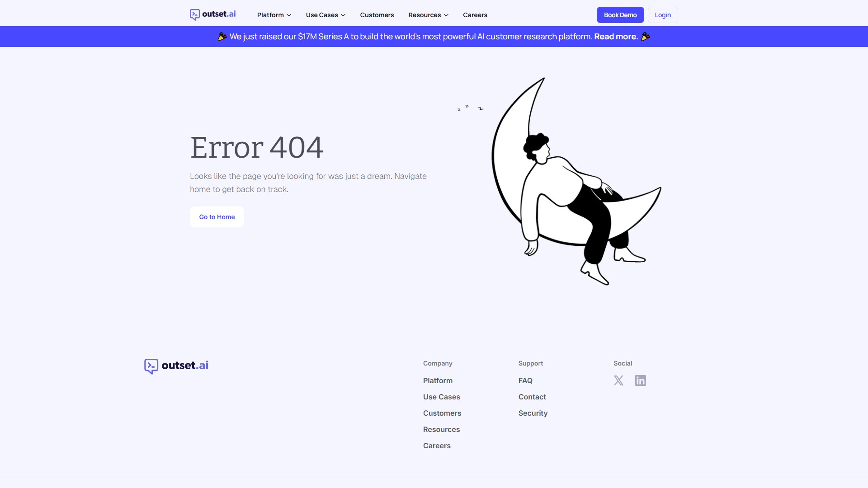Click the Use Cases footer link
The width and height of the screenshot is (868, 488).
click(x=441, y=397)
